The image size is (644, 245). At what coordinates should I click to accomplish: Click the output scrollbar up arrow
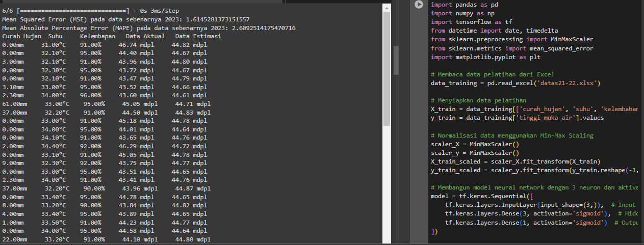pyautogui.click(x=387, y=9)
